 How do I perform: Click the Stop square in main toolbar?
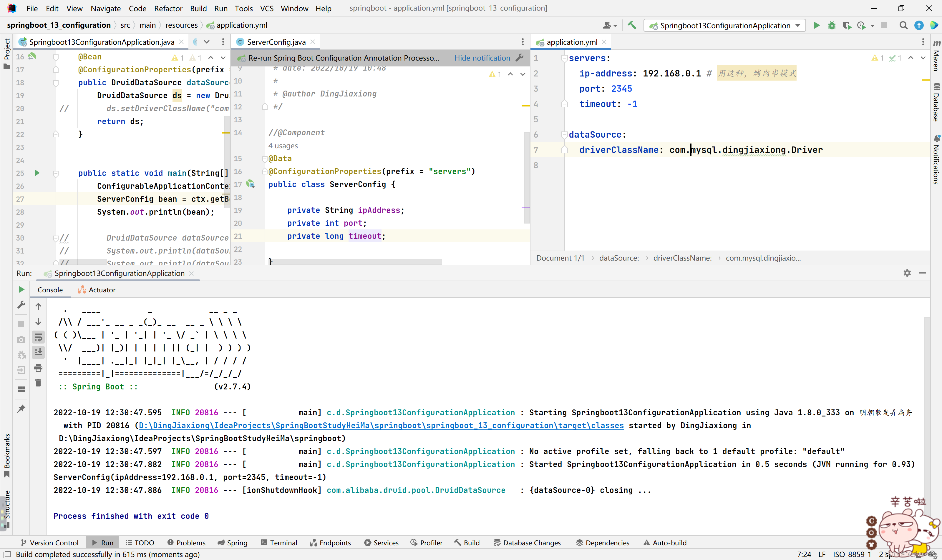click(x=884, y=25)
